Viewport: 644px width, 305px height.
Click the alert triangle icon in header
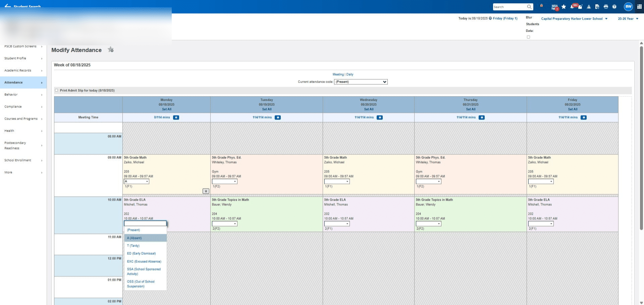click(589, 7)
